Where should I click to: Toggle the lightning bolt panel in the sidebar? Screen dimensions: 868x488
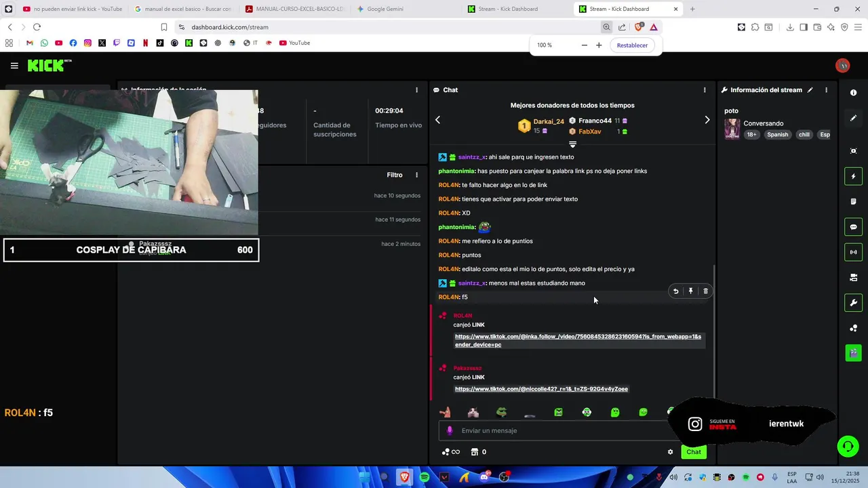[x=853, y=176]
